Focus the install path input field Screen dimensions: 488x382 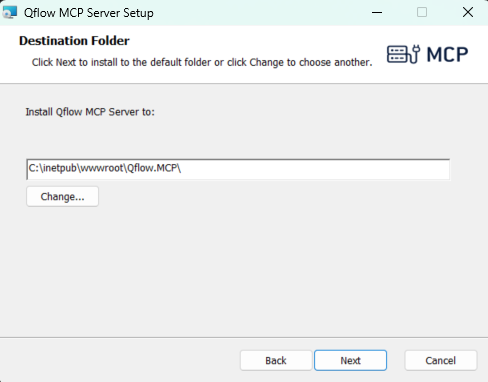pyautogui.click(x=238, y=169)
